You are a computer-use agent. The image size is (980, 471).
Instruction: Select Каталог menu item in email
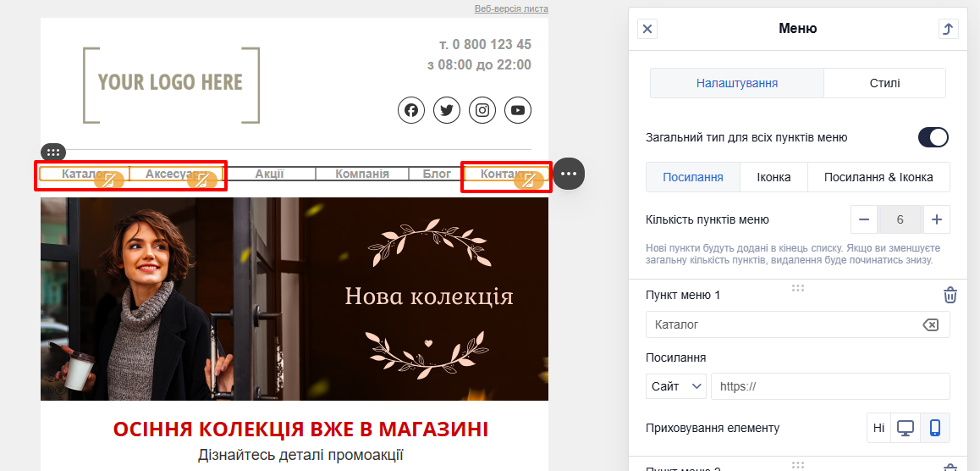point(85,174)
